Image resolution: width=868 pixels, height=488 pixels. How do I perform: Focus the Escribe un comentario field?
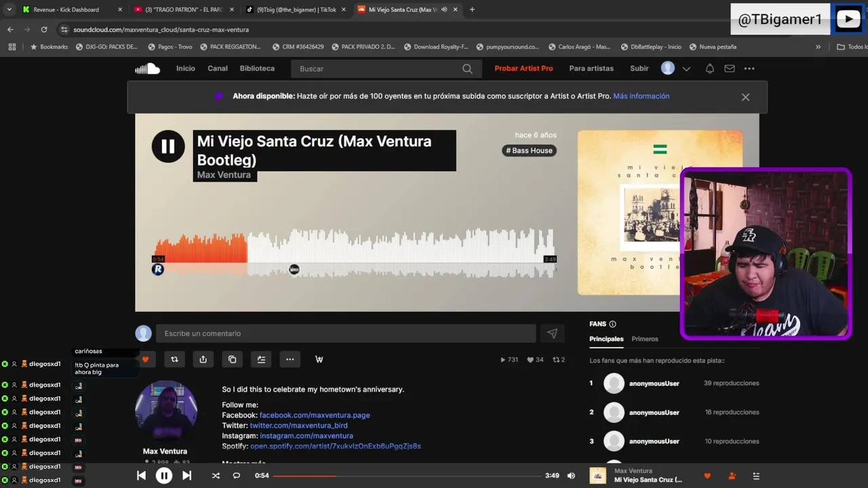click(346, 333)
